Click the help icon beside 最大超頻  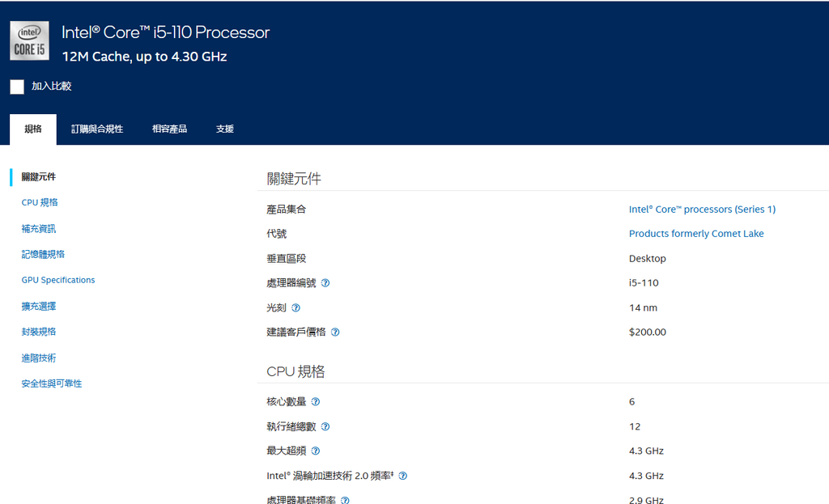pyautogui.click(x=316, y=451)
